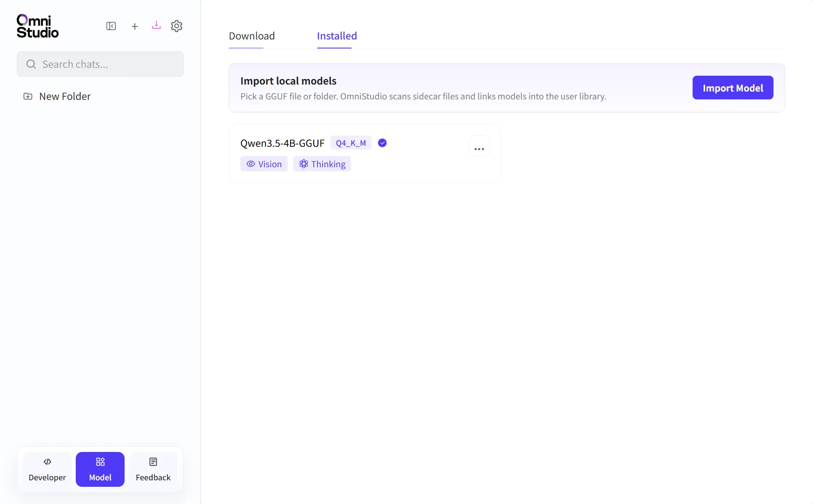Screen dimensions: 813x504
Task: Collapse the sidebar panel
Action: (111, 26)
